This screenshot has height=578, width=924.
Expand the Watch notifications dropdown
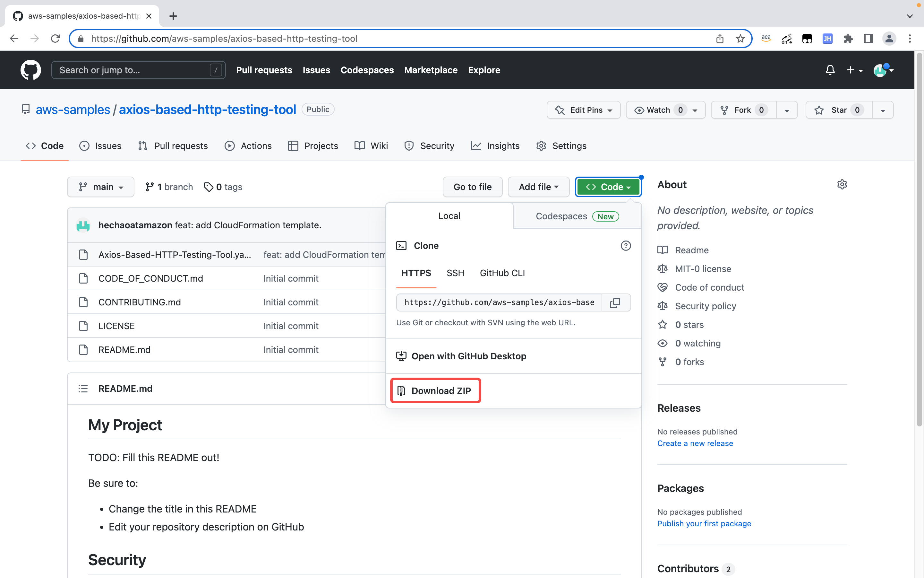tap(665, 110)
